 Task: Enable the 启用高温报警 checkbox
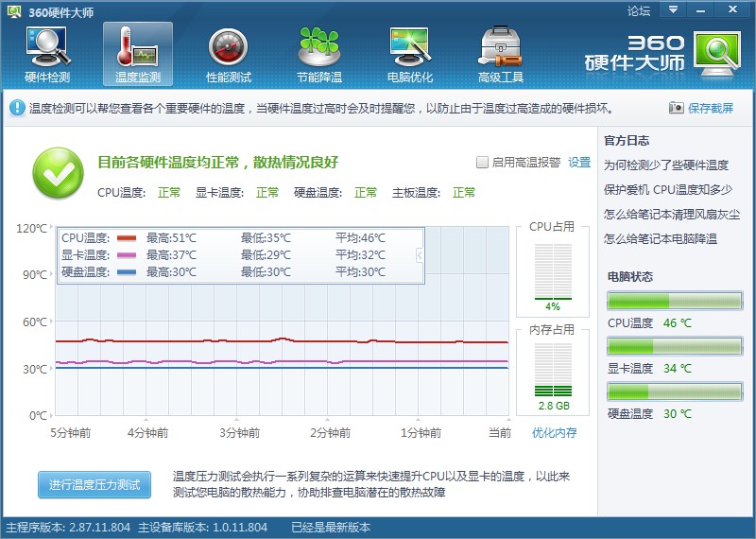click(482, 163)
